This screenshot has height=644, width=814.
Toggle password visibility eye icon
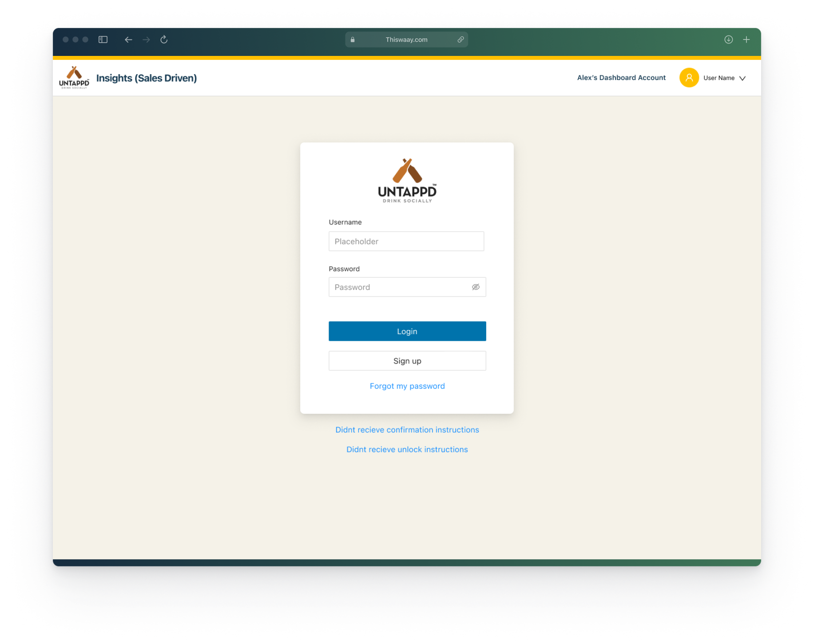point(476,287)
